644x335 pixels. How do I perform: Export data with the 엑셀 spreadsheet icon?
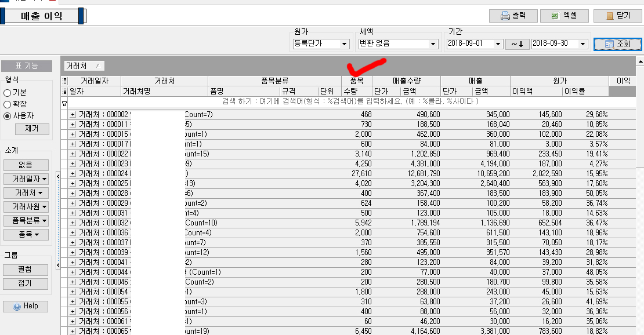(555, 16)
